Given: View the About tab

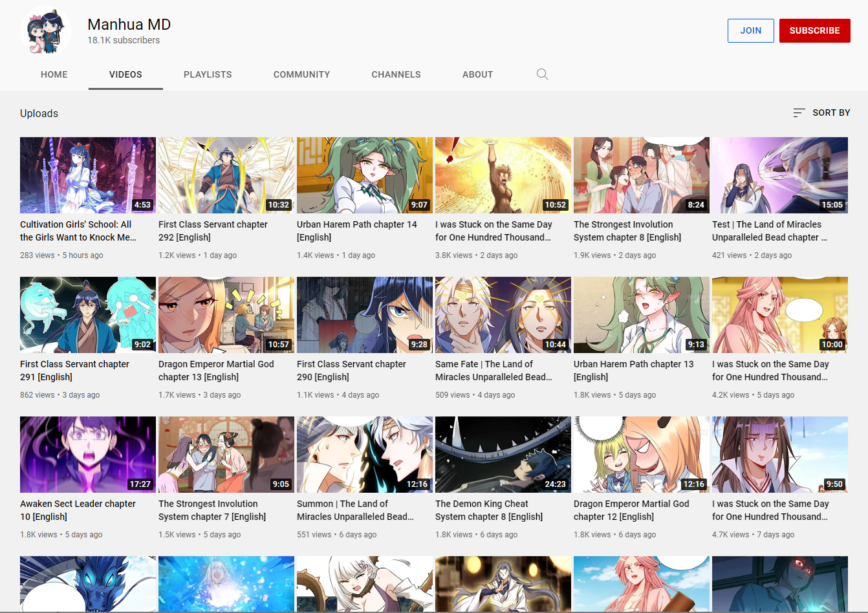Looking at the screenshot, I should point(477,74).
